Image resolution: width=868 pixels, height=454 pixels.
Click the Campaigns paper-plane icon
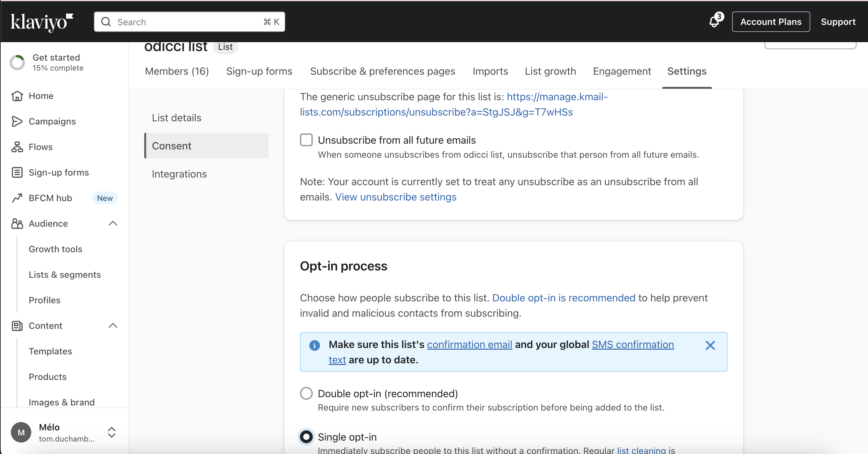click(x=17, y=121)
